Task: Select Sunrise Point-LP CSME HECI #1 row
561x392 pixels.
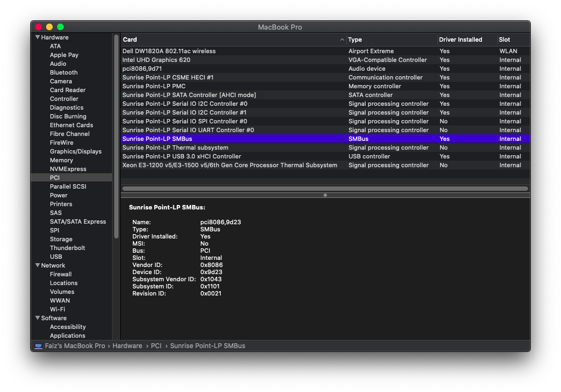Action: coord(325,77)
